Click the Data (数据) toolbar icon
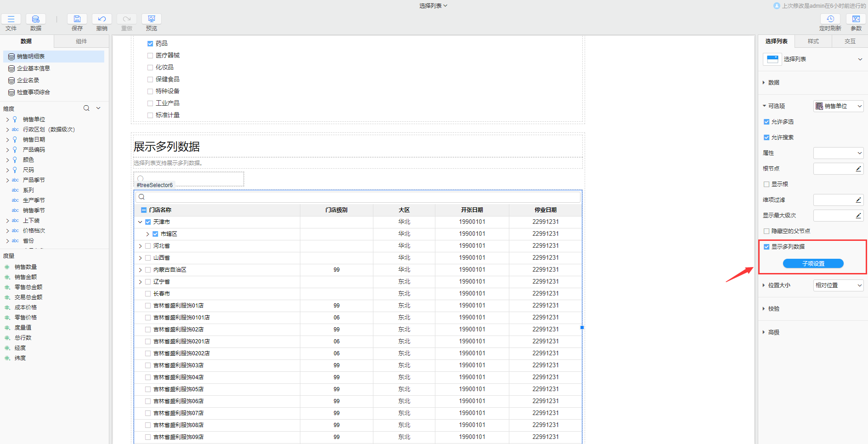The width and height of the screenshot is (868, 444). 36,19
